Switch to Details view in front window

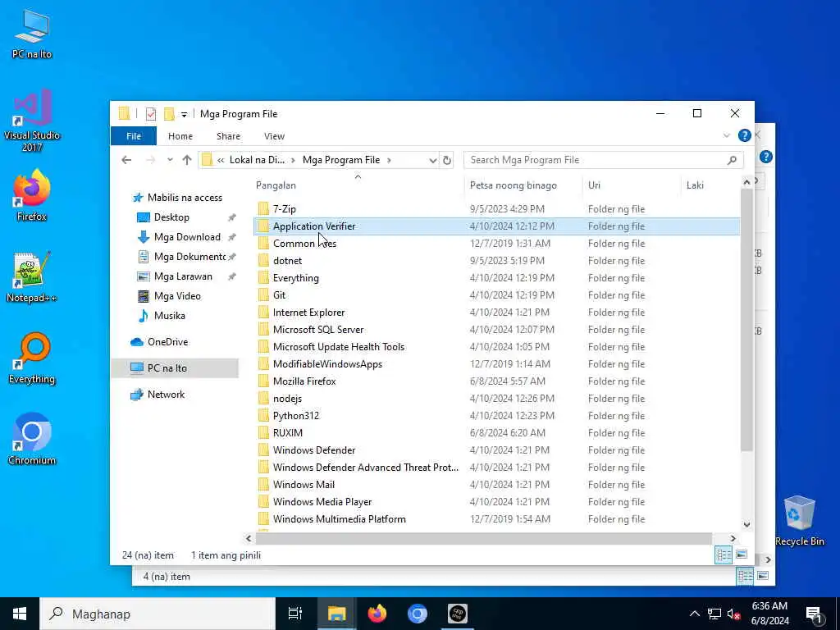coord(724,555)
